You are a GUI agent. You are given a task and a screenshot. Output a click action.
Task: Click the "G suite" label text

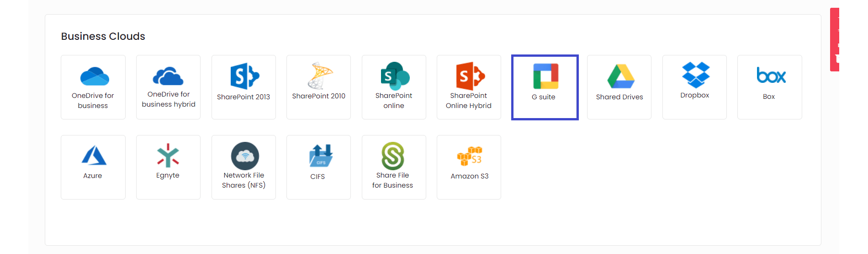tap(544, 97)
